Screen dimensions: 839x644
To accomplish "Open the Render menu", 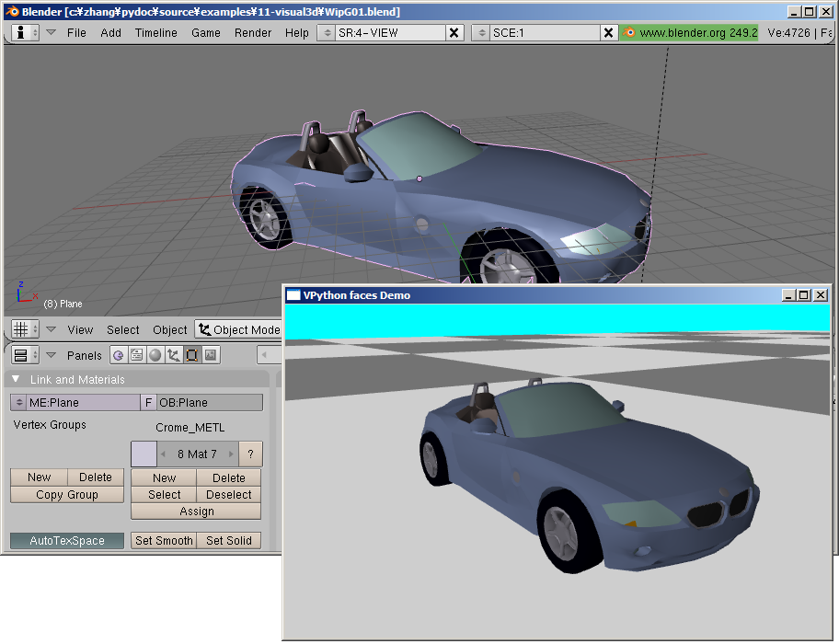I will 253,32.
